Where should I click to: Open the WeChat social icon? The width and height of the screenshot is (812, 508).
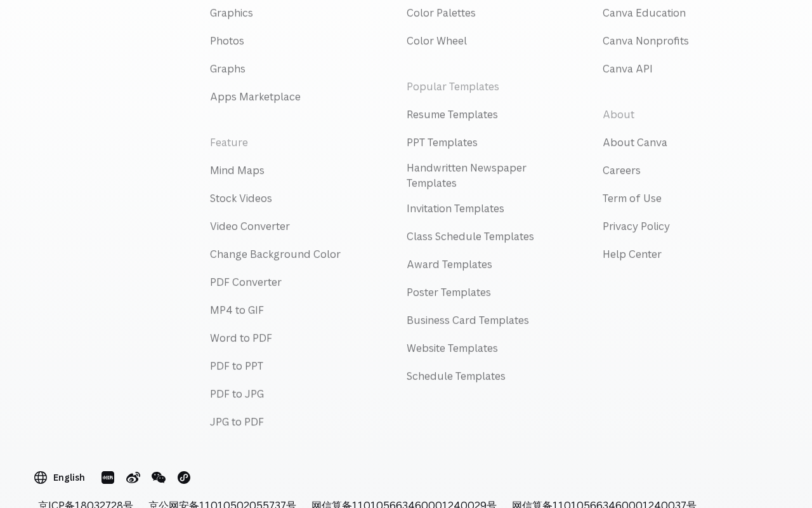[x=159, y=478]
